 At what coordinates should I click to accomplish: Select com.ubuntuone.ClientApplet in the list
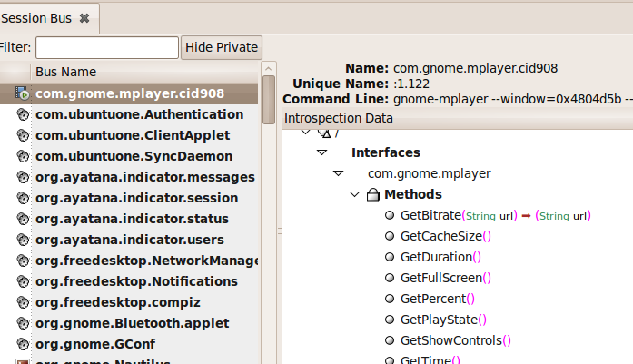pyautogui.click(x=133, y=135)
